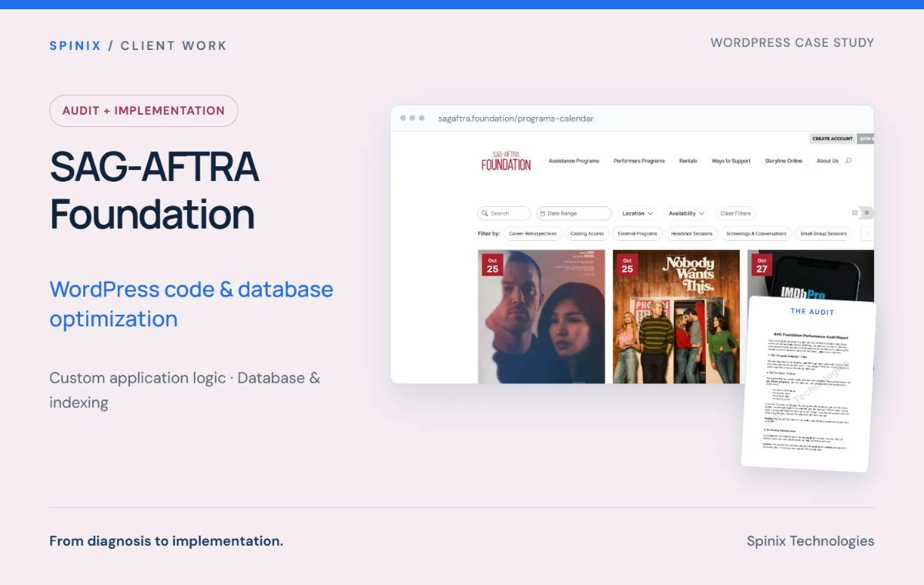Click the Clear Filters button
Image resolution: width=924 pixels, height=585 pixels.
735,213
